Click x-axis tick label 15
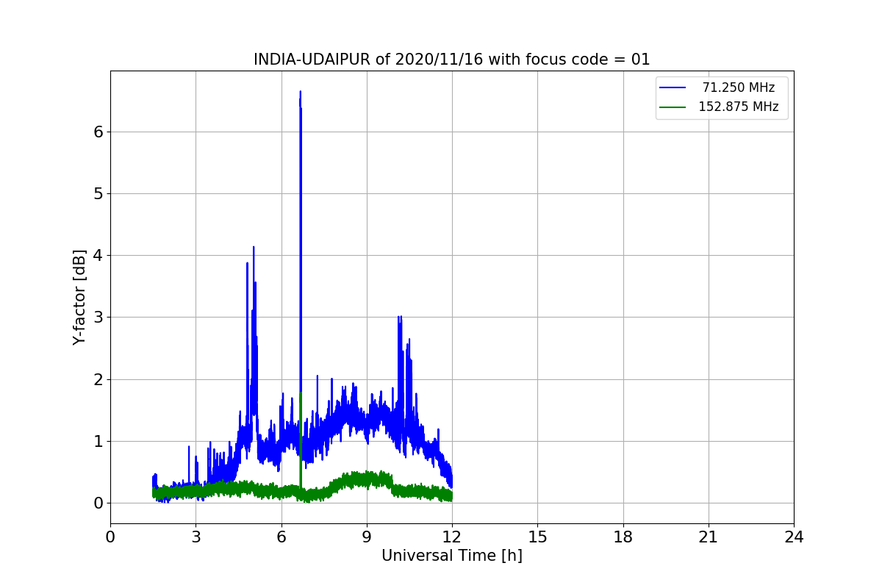882x588 pixels. pyautogui.click(x=537, y=537)
